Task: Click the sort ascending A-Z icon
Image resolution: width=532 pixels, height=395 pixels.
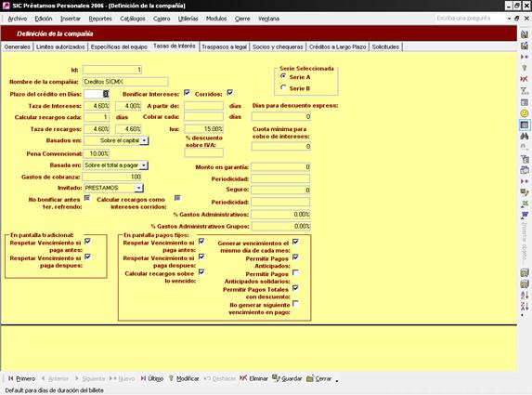Action: click(x=525, y=295)
